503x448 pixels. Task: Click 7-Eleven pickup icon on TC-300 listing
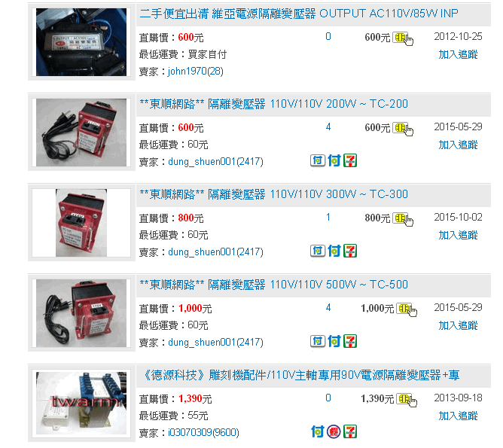pyautogui.click(x=350, y=251)
